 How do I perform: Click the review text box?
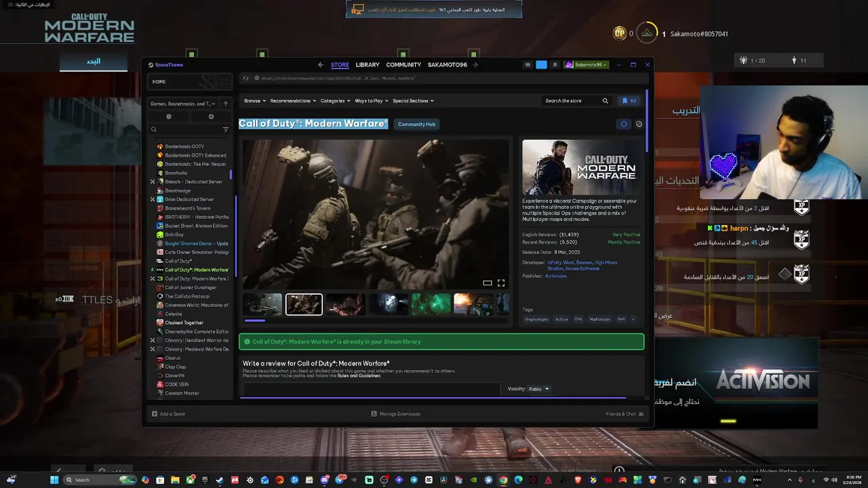pyautogui.click(x=372, y=390)
